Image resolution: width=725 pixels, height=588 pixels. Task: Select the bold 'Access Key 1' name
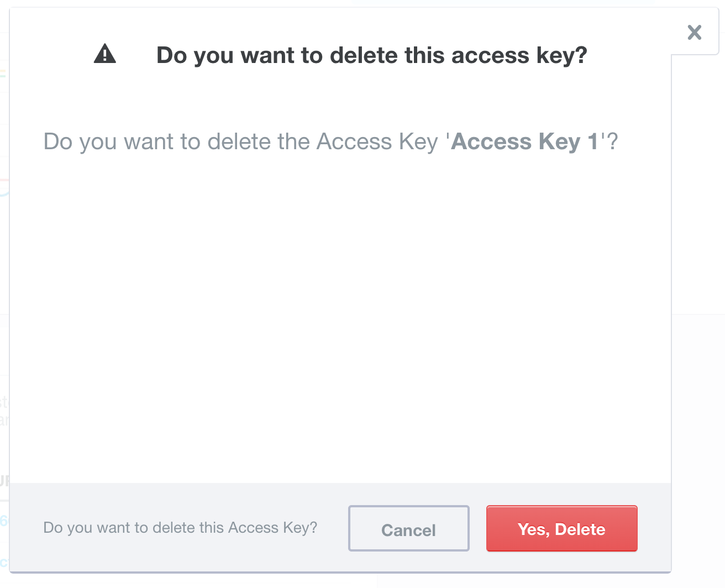tap(525, 141)
